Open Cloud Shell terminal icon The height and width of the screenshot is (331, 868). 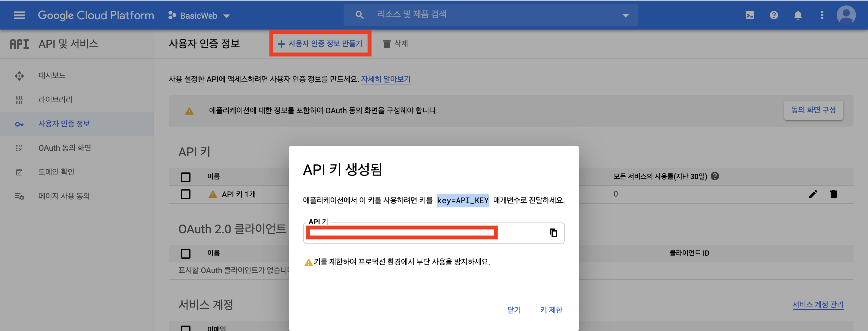(749, 15)
